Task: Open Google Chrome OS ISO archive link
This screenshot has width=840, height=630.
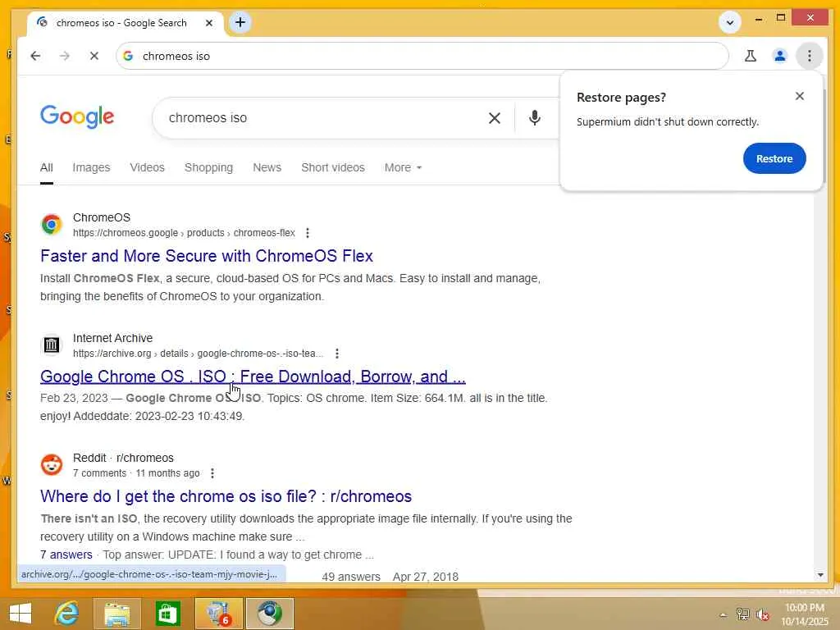Action: click(253, 377)
